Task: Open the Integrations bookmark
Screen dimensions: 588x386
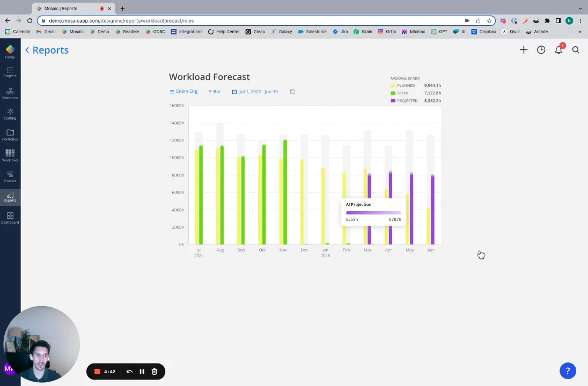Action: (186, 32)
